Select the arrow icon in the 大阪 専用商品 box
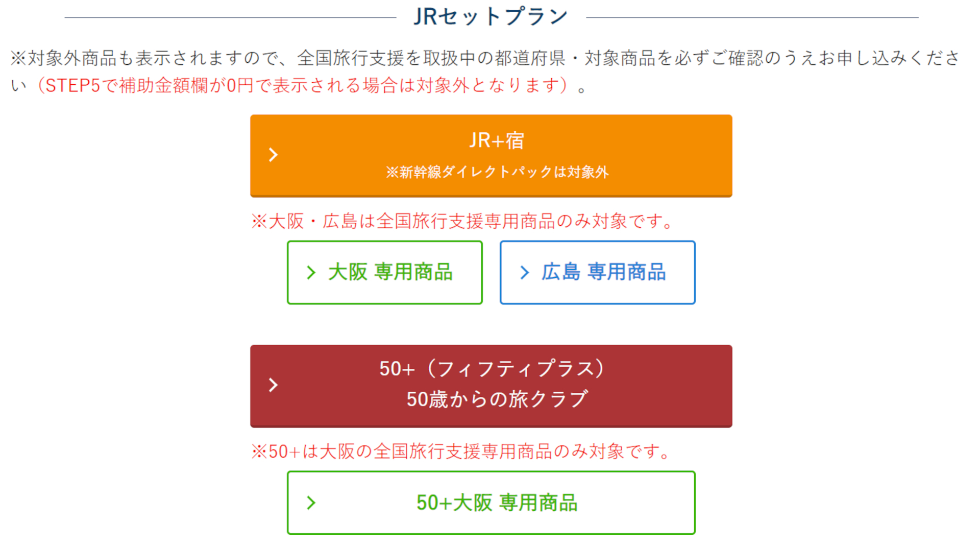 pyautogui.click(x=311, y=272)
